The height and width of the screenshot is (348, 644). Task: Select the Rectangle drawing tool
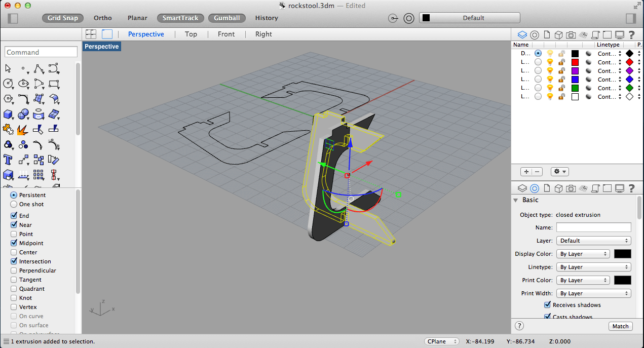pyautogui.click(x=54, y=84)
